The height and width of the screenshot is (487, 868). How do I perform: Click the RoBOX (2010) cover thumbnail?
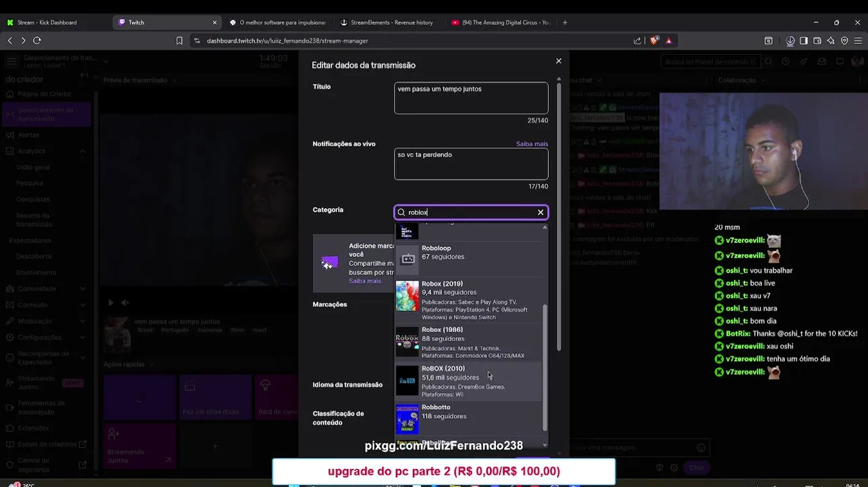pos(407,381)
